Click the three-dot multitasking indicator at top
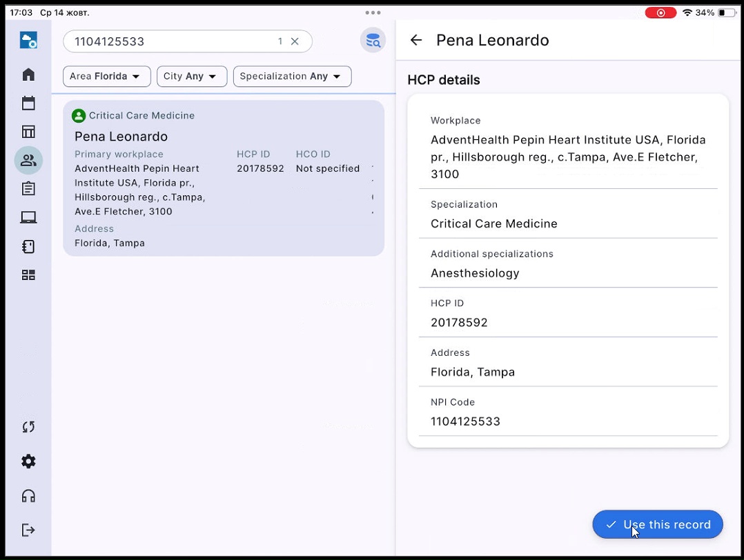Screen dimensions: 744x560 pyautogui.click(x=373, y=13)
